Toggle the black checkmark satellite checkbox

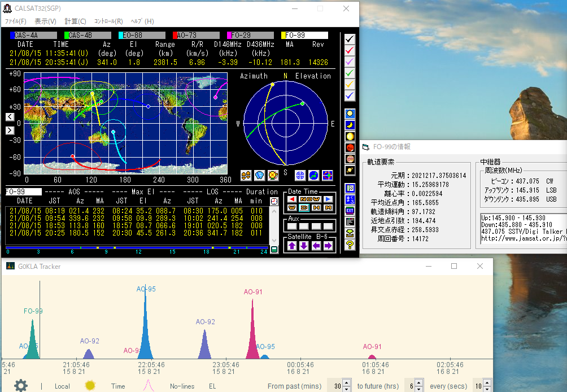pyautogui.click(x=350, y=39)
